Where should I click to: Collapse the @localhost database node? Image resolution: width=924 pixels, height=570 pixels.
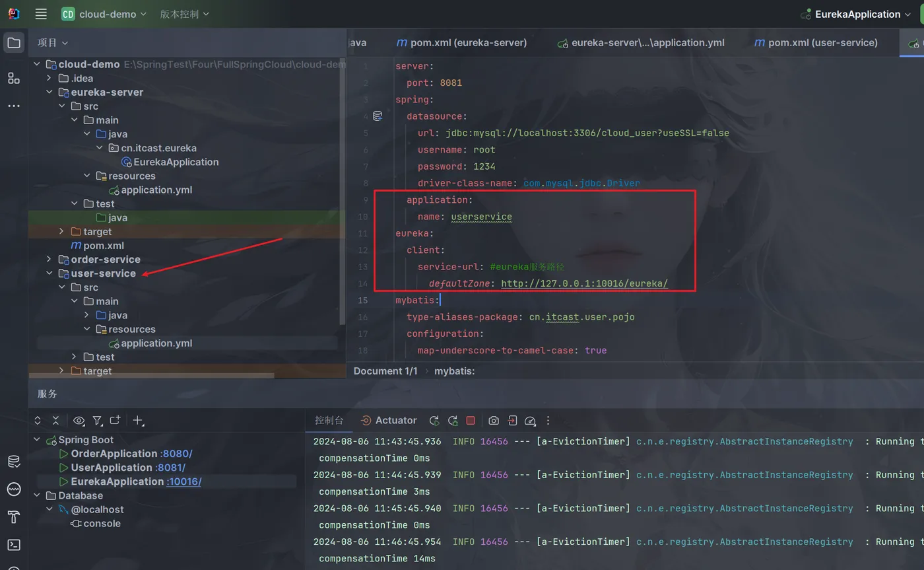pos(49,509)
